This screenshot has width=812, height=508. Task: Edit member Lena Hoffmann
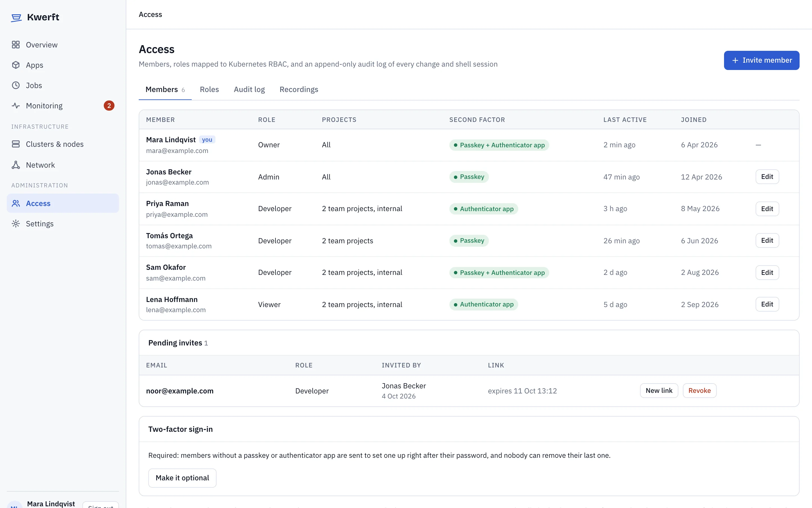pyautogui.click(x=767, y=305)
